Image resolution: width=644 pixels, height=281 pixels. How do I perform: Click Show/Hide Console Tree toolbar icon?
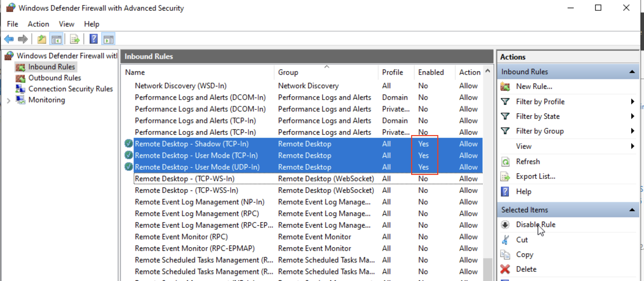(56, 39)
